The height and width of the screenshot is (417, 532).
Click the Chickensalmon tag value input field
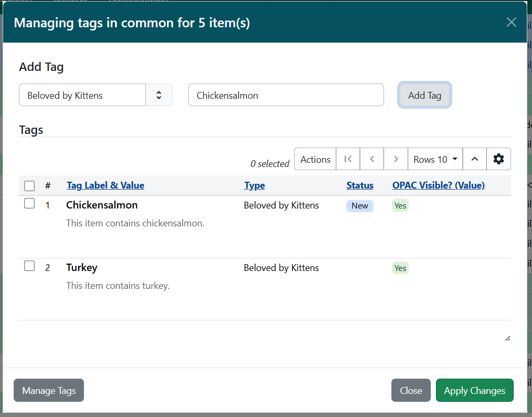[x=285, y=95]
